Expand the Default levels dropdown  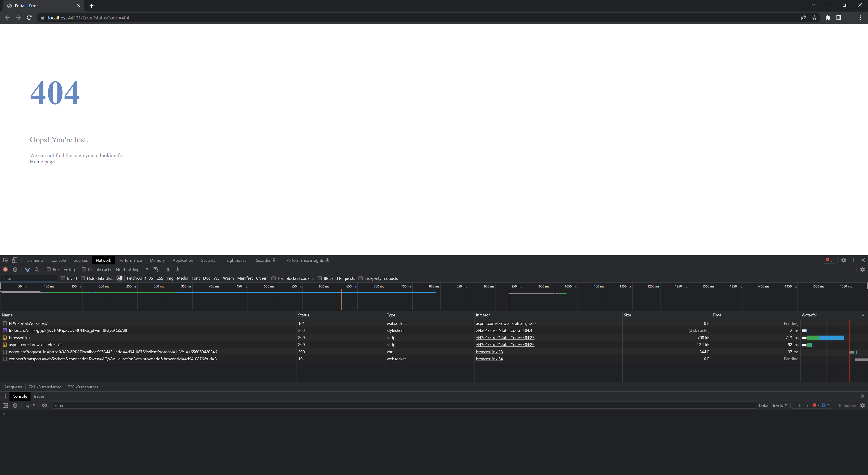(773, 405)
